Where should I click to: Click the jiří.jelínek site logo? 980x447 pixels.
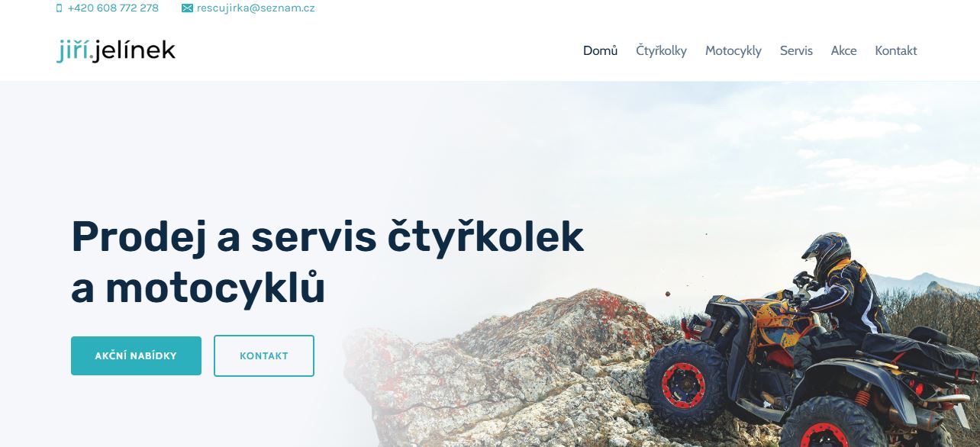(x=116, y=51)
